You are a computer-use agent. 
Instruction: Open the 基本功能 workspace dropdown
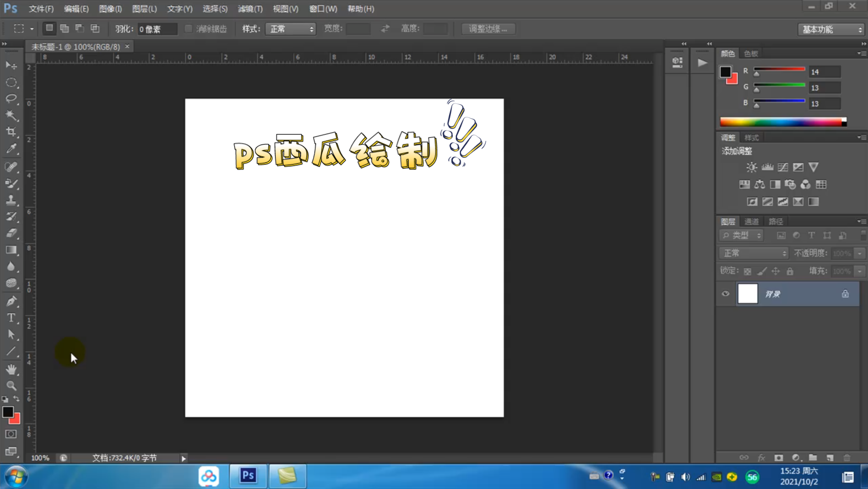[831, 29]
